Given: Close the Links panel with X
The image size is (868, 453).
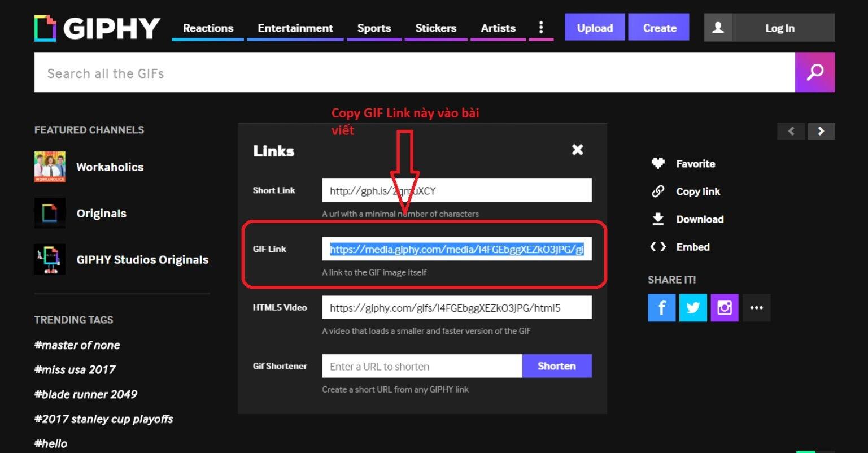Looking at the screenshot, I should click(x=577, y=150).
